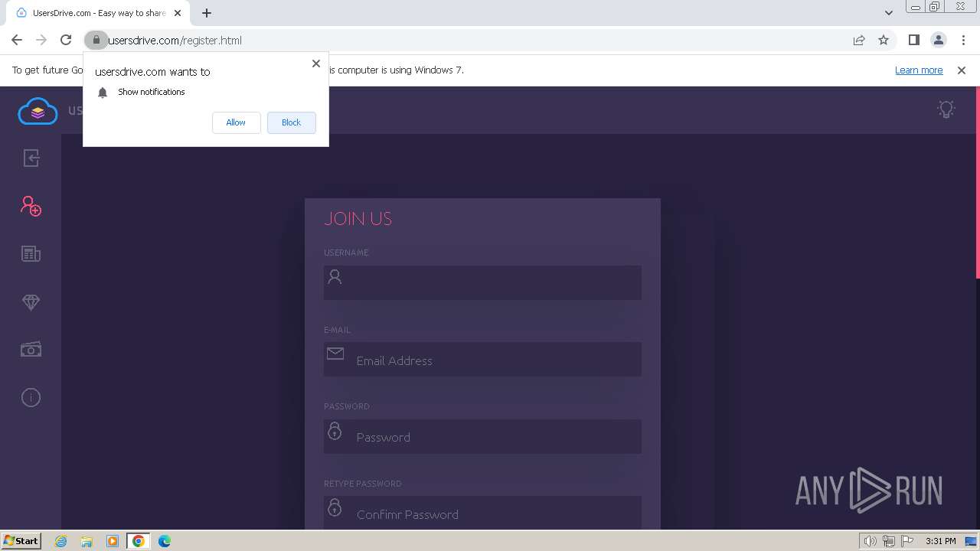
Task: Open the Chrome profile icon
Action: click(x=939, y=40)
